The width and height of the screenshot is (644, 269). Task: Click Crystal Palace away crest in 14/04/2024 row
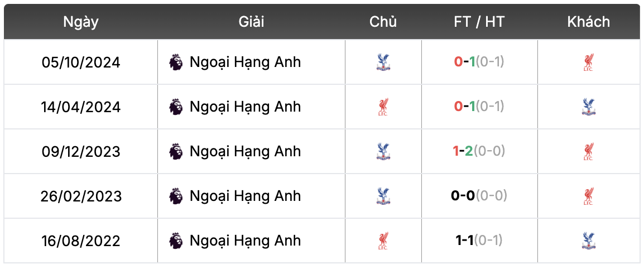click(x=589, y=107)
